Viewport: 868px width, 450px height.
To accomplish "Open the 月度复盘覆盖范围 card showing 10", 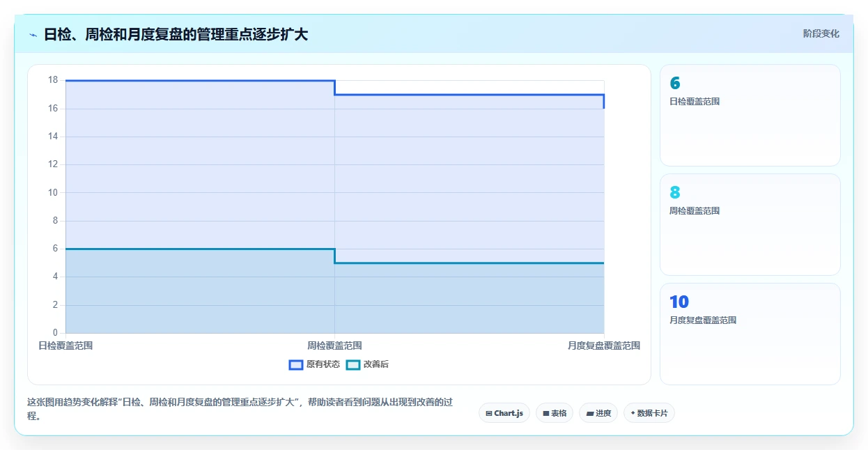I will point(750,334).
